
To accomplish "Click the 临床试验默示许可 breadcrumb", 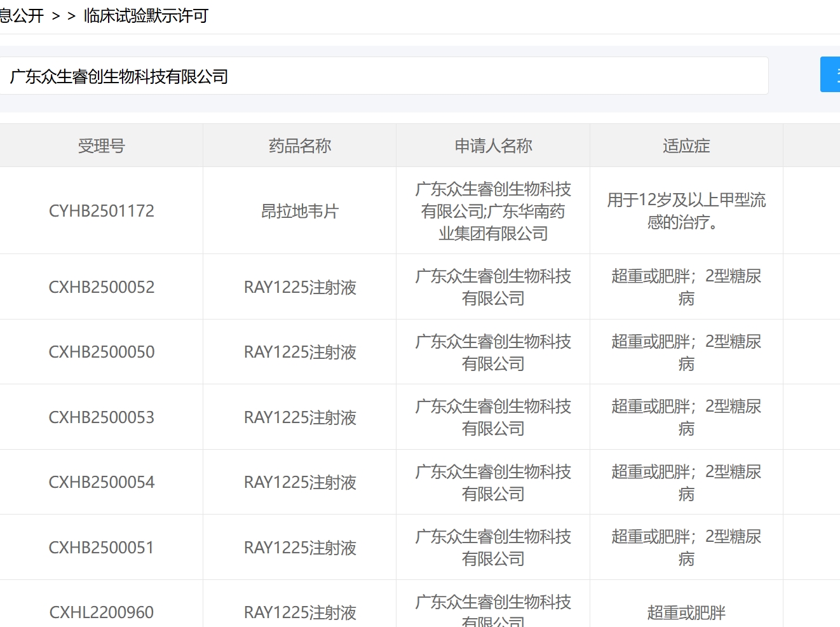I will [146, 16].
